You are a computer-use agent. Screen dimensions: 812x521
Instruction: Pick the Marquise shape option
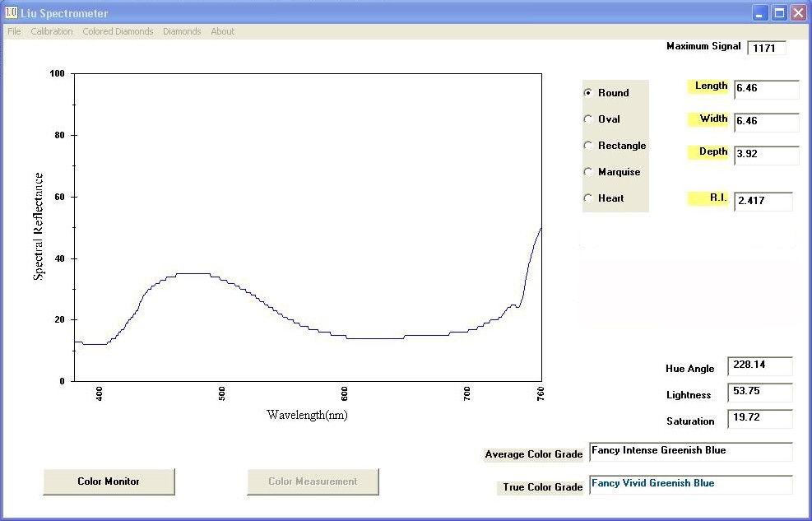588,172
